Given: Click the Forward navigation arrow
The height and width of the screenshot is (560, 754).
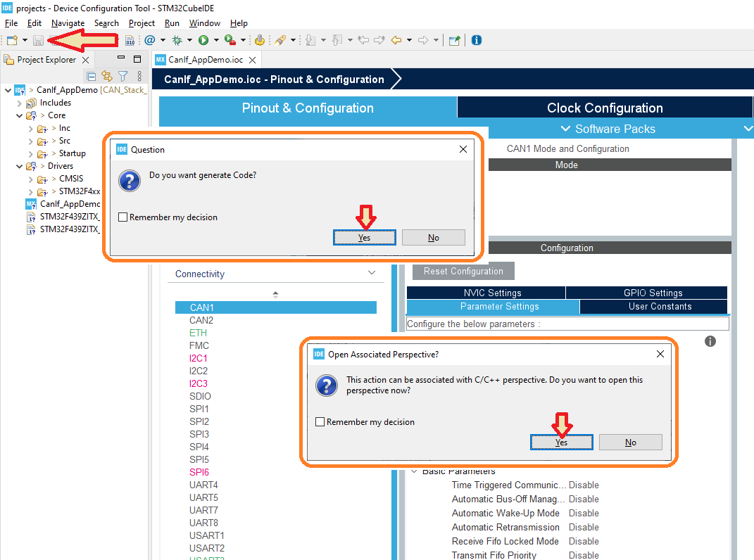Looking at the screenshot, I should [423, 40].
